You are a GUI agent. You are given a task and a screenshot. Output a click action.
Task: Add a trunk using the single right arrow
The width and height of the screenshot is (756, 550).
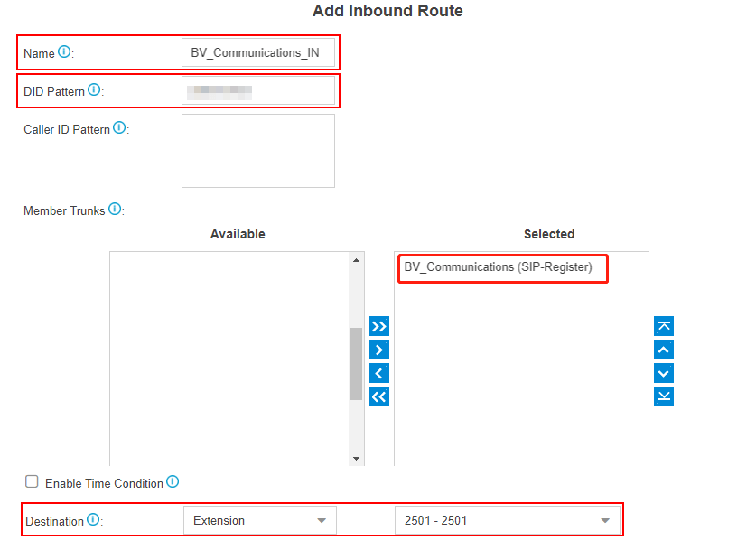379,350
